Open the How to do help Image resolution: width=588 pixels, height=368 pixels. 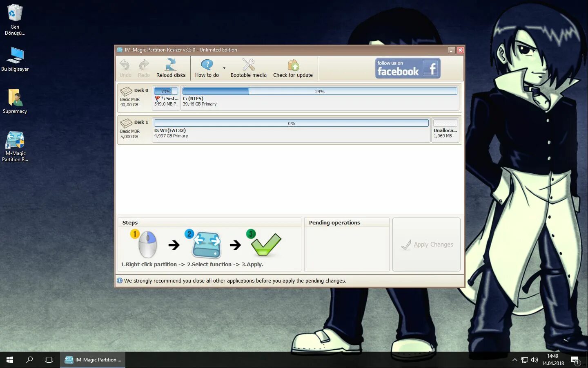click(207, 68)
